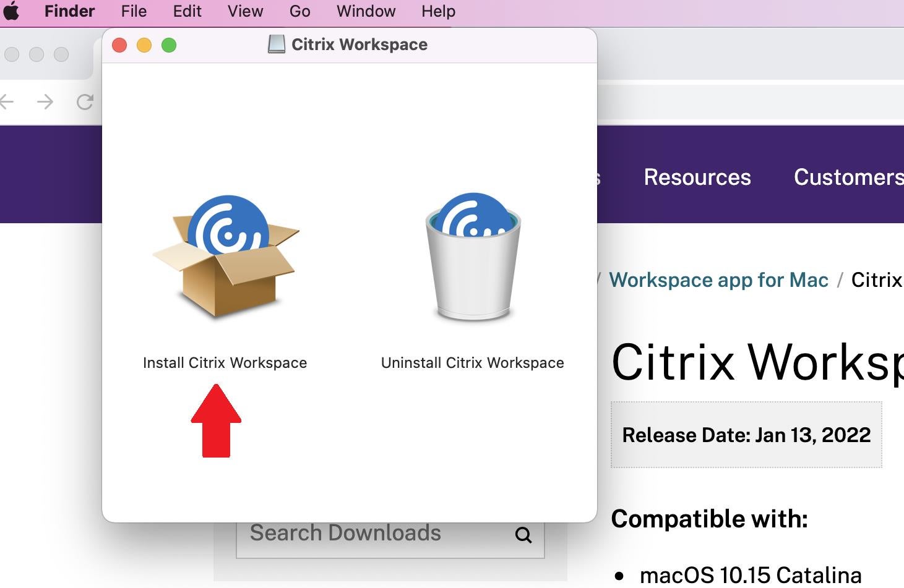Open the View menu
The height and width of the screenshot is (588, 904).
coord(245,11)
